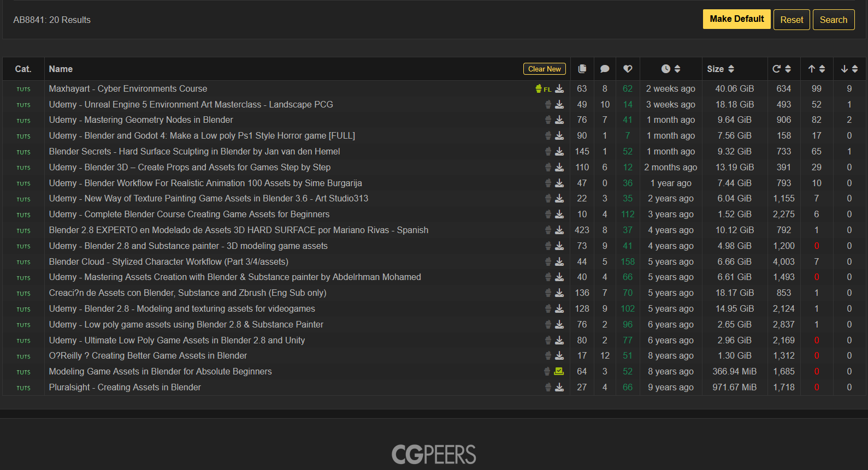The width and height of the screenshot is (868, 470).
Task: Download Blender Cloud Stylized Character Workflow torrent
Action: [559, 261]
